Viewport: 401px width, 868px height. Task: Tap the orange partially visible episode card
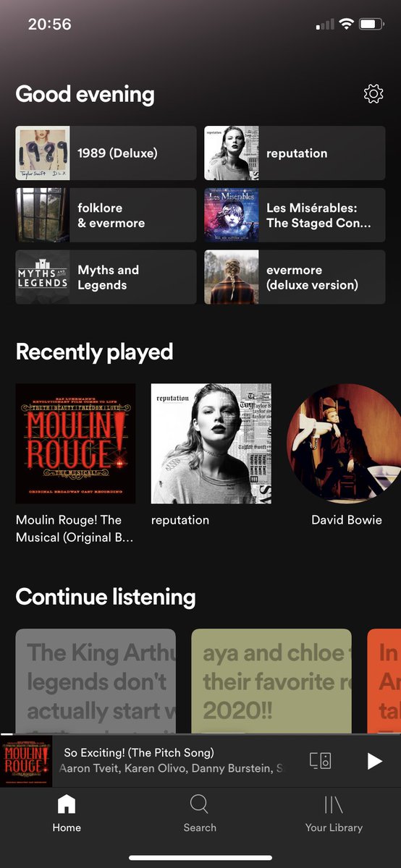click(x=384, y=681)
